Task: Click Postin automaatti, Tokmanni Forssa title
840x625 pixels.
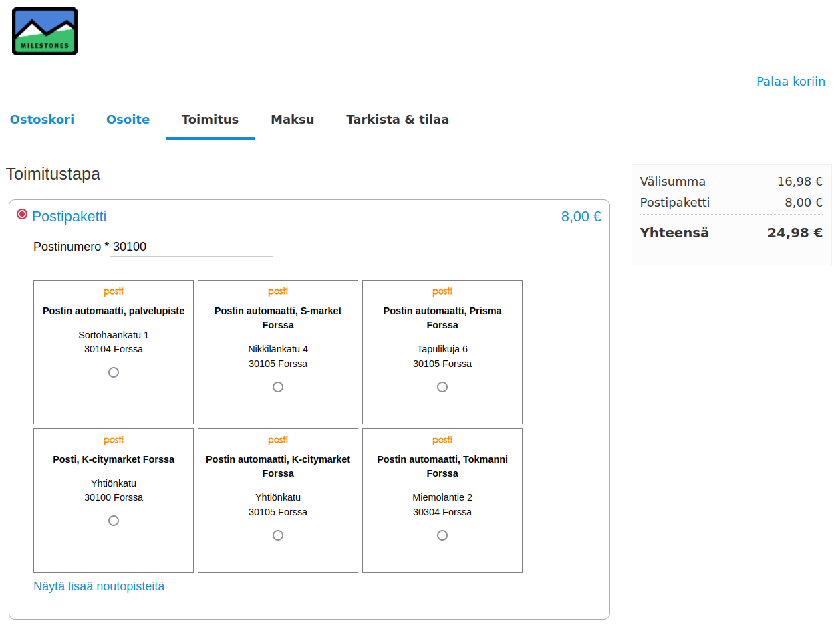Action: 442,467
